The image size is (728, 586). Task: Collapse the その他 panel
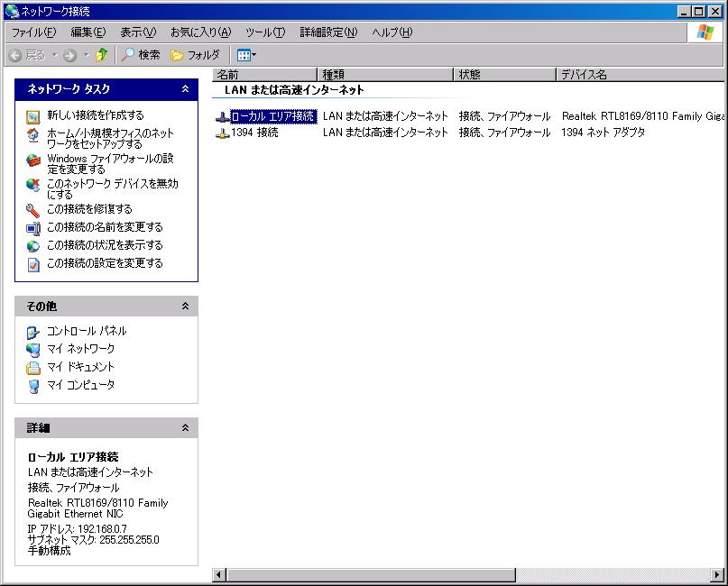click(185, 306)
